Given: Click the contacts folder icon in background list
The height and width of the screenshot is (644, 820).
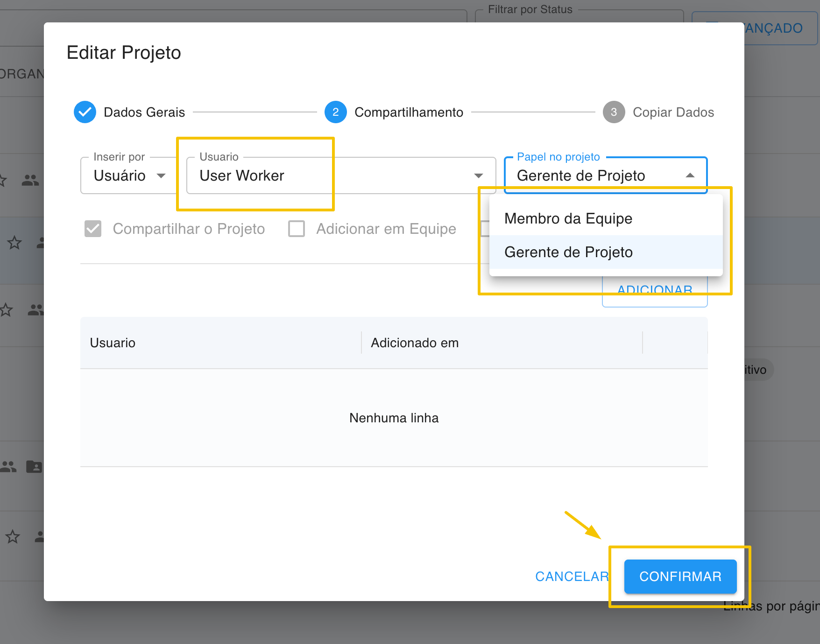Looking at the screenshot, I should point(34,467).
